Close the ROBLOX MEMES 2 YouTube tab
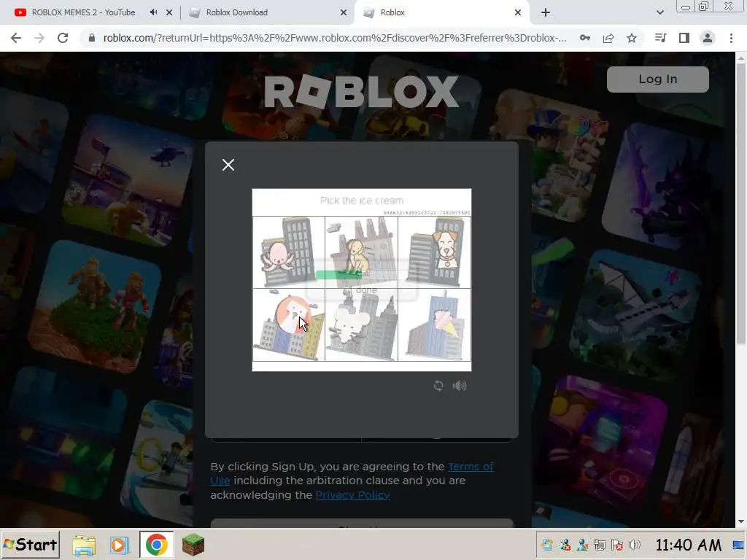Image resolution: width=747 pixels, height=560 pixels. (x=169, y=13)
